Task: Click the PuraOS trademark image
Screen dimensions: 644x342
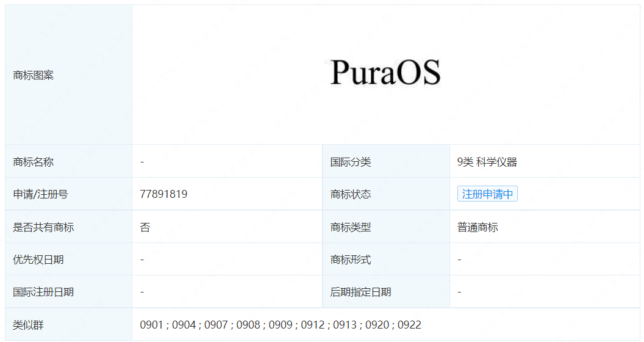Action: click(385, 73)
